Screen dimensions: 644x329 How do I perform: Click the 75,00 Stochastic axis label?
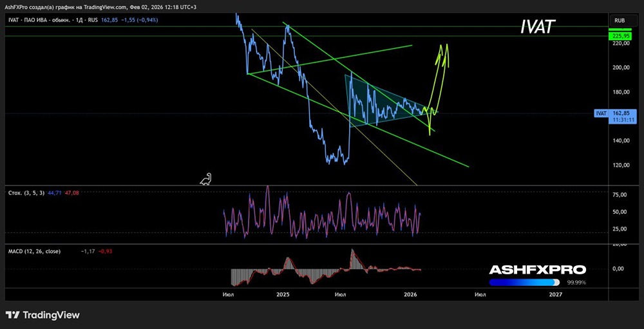(620, 195)
